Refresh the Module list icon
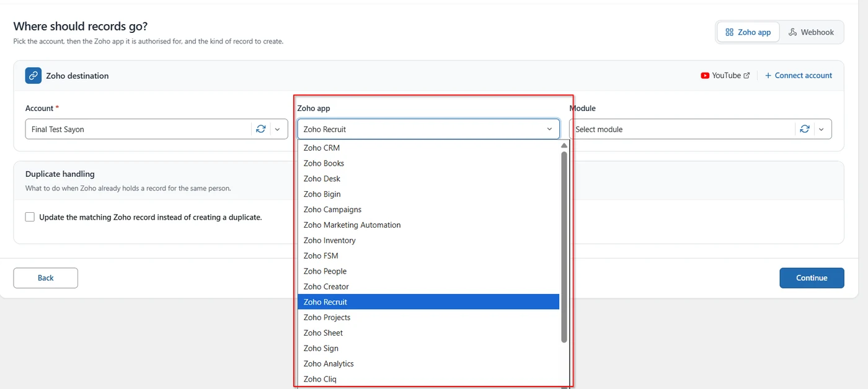Image resolution: width=868 pixels, height=389 pixels. (805, 129)
